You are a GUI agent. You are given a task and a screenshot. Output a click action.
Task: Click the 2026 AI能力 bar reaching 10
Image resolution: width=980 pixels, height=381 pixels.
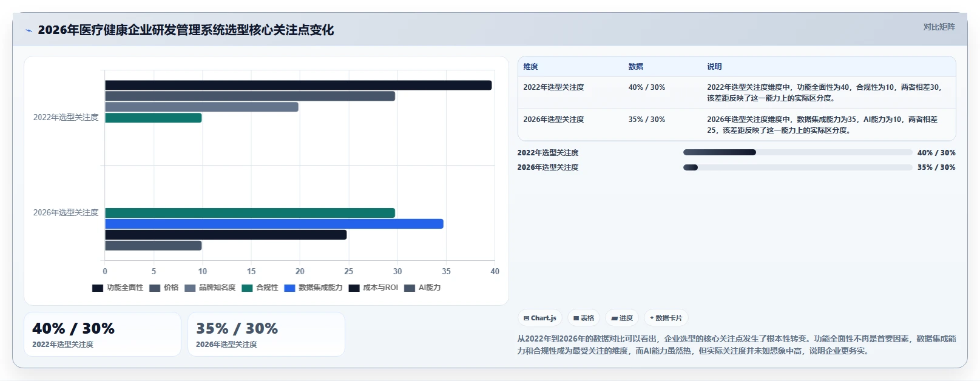pos(153,246)
